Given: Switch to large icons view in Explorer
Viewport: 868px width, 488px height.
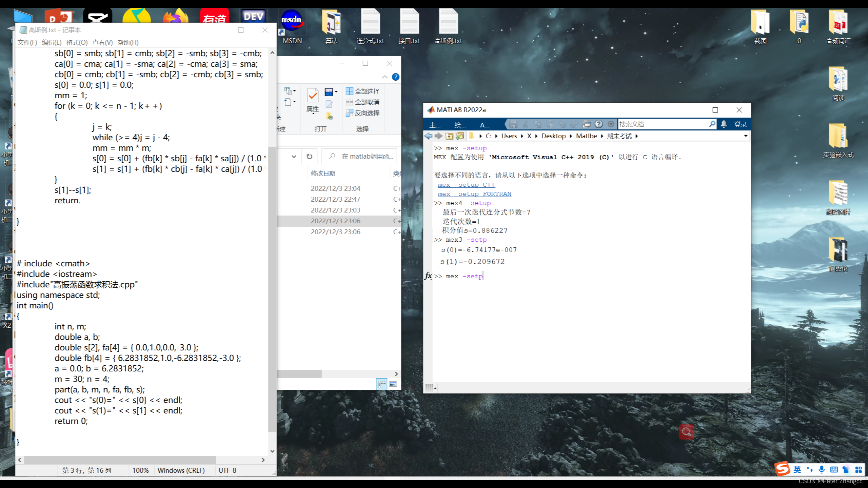Looking at the screenshot, I should (393, 384).
